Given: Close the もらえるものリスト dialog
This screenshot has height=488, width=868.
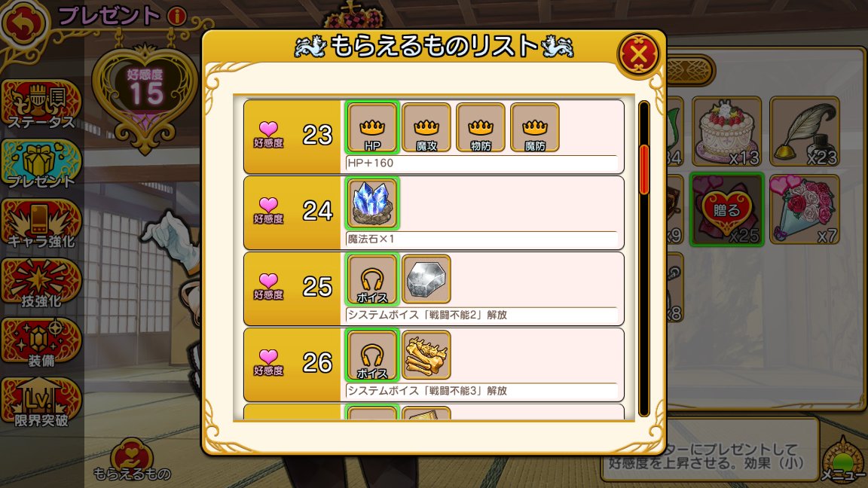Looking at the screenshot, I should pyautogui.click(x=638, y=54).
